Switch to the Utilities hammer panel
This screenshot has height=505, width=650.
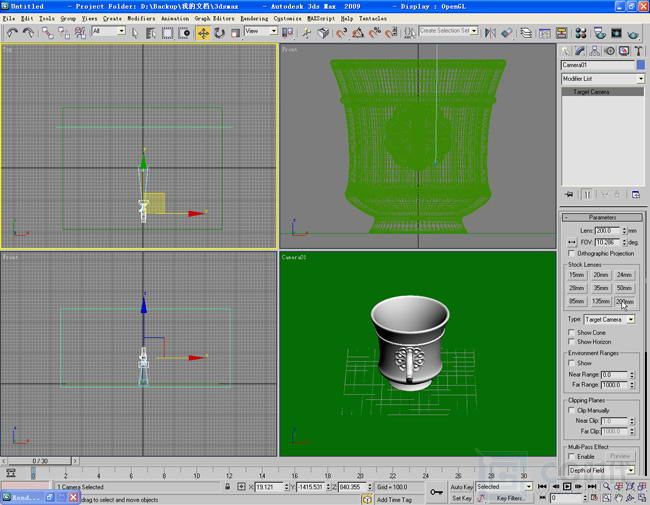[x=638, y=51]
